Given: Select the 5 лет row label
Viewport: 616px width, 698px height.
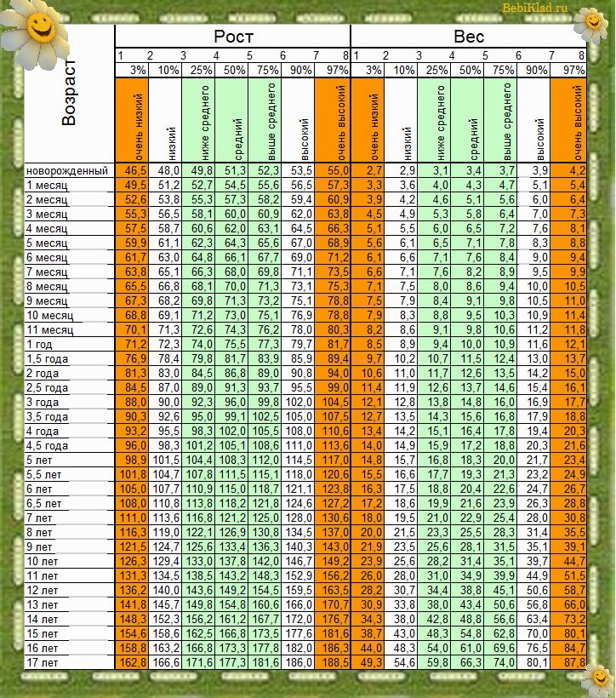Looking at the screenshot, I should [39, 460].
